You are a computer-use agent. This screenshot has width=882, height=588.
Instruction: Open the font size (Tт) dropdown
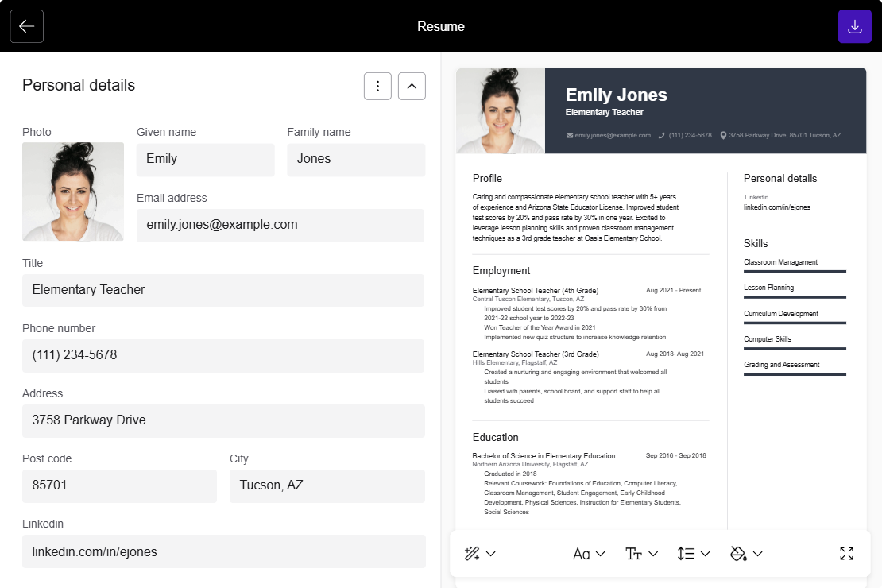641,554
